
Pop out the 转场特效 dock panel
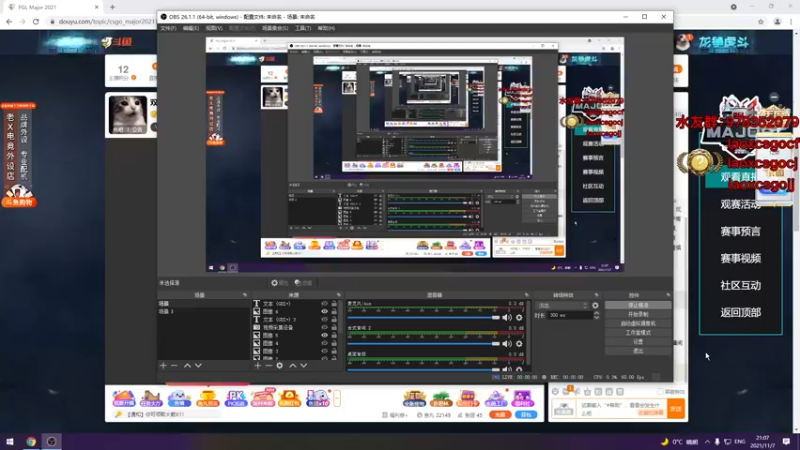click(x=596, y=295)
